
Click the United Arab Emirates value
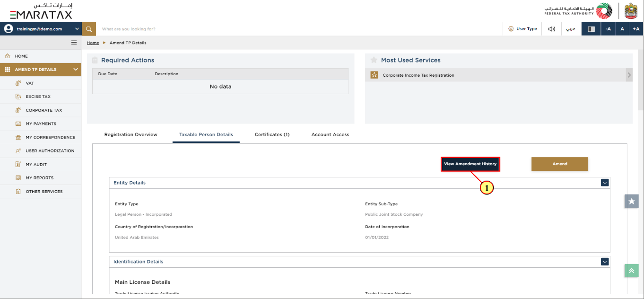pyautogui.click(x=137, y=237)
